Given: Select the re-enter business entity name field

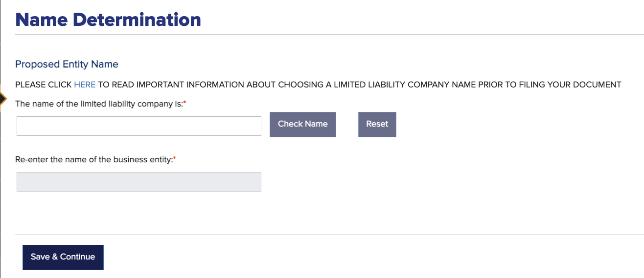Looking at the screenshot, I should click(139, 182).
